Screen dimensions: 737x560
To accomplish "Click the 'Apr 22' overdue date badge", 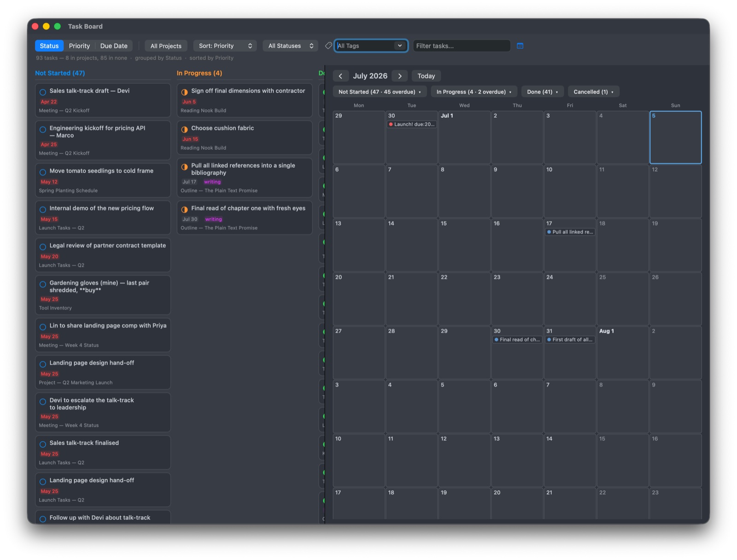I will (x=49, y=102).
